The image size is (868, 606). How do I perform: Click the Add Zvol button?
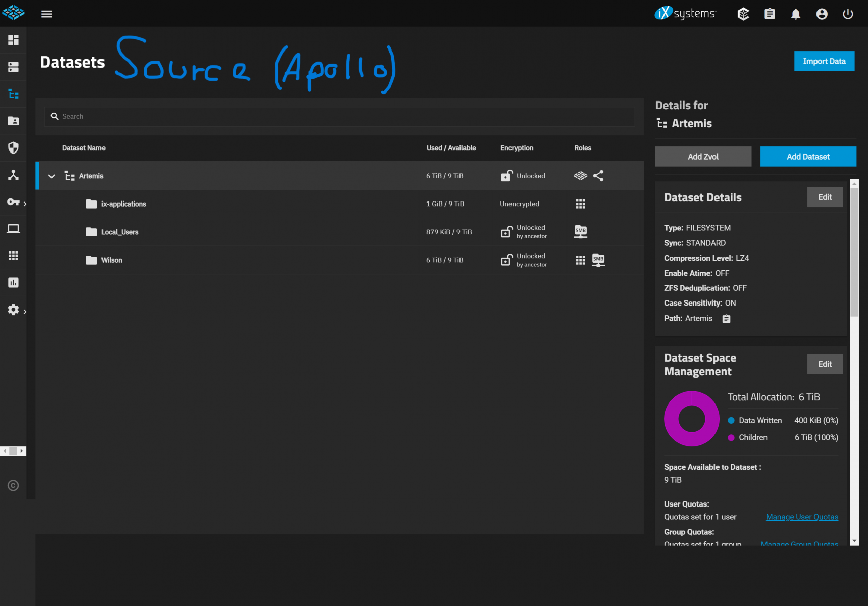(703, 157)
